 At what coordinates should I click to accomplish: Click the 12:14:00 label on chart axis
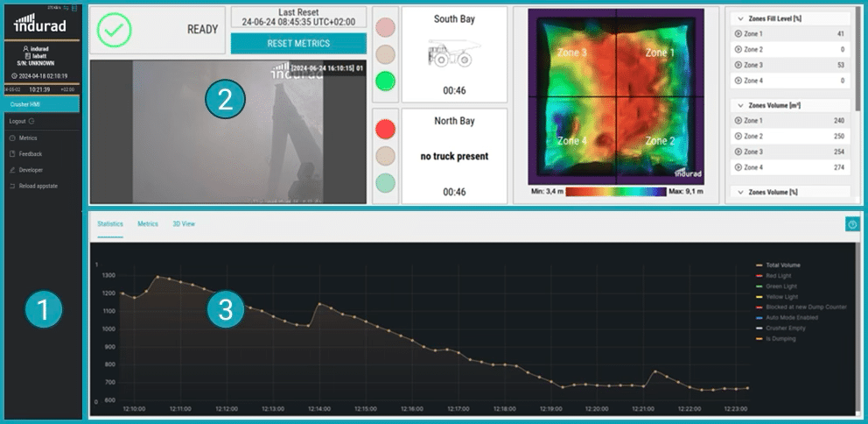[x=318, y=408]
